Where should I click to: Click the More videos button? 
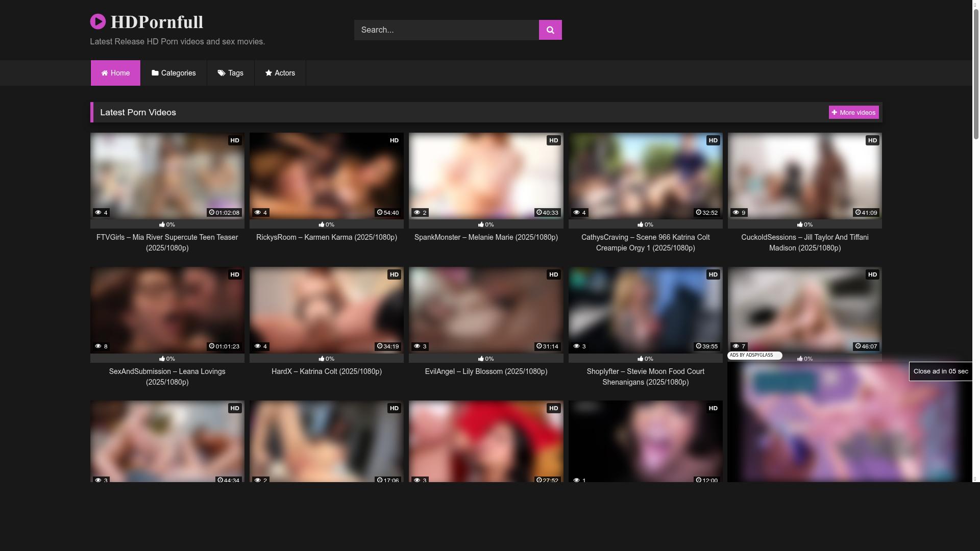point(853,112)
